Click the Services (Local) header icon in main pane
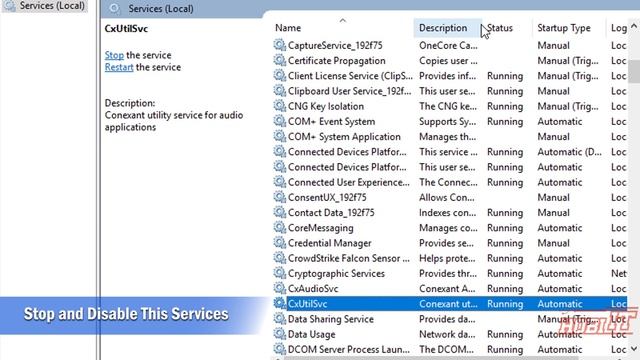Viewport: 640px width, 360px height. pyautogui.click(x=115, y=9)
